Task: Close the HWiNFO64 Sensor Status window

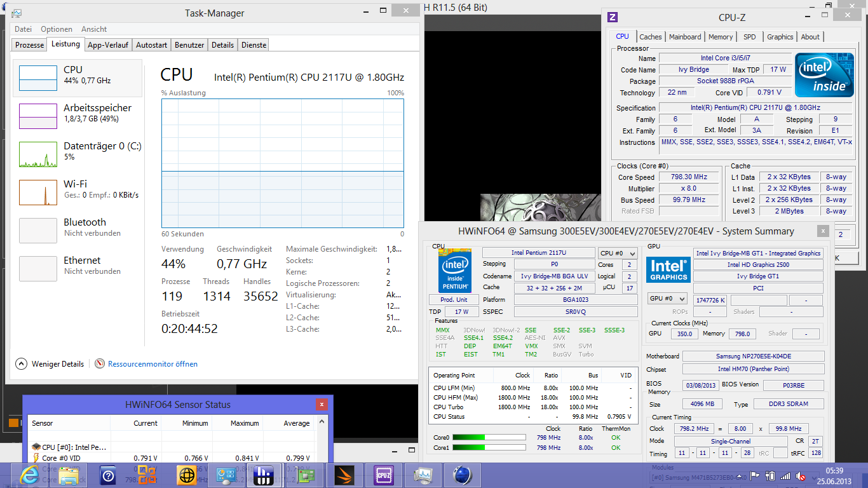Action: pos(322,404)
